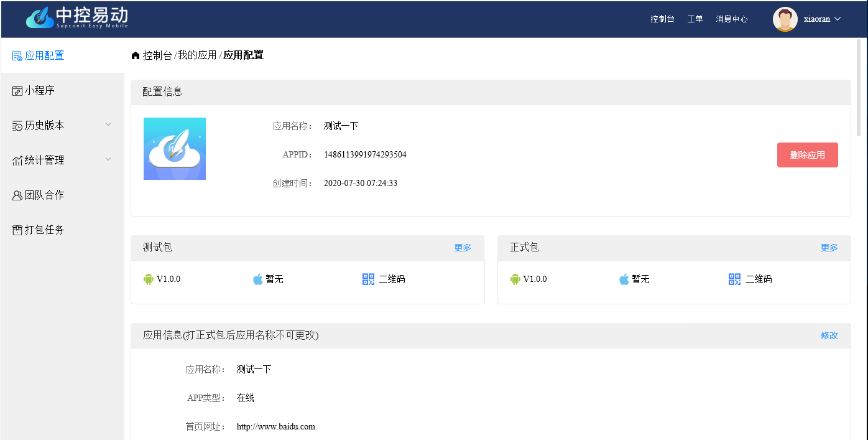Open 工单 in the top navigation

(x=695, y=19)
